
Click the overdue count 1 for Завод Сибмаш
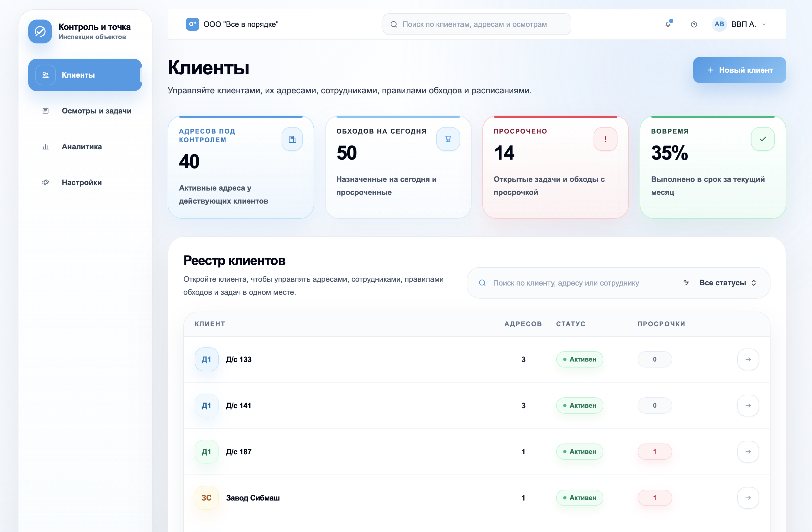coord(654,498)
